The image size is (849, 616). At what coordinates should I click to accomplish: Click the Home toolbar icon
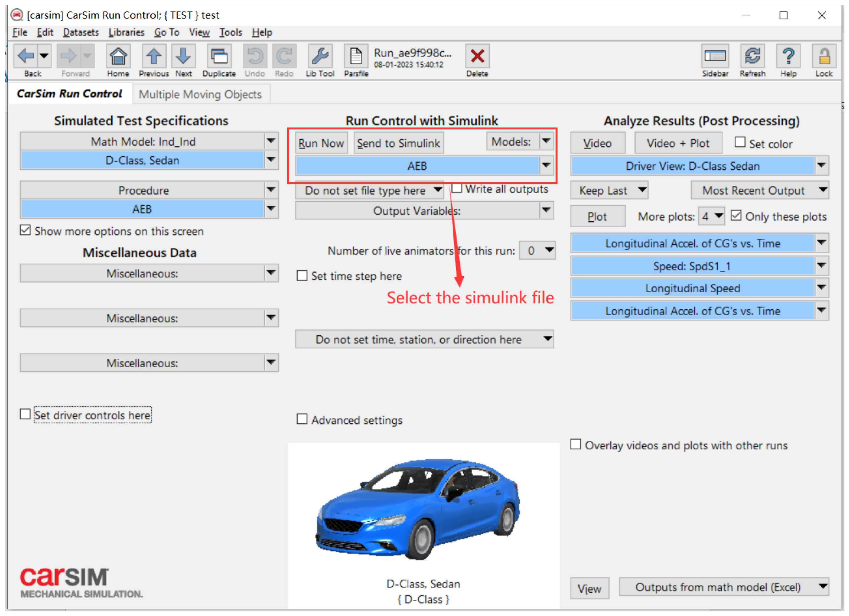[118, 57]
